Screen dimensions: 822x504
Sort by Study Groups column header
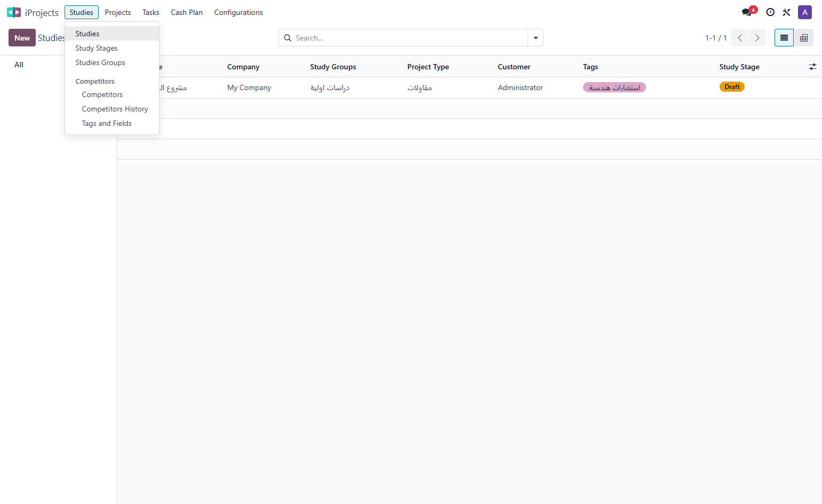click(x=333, y=67)
